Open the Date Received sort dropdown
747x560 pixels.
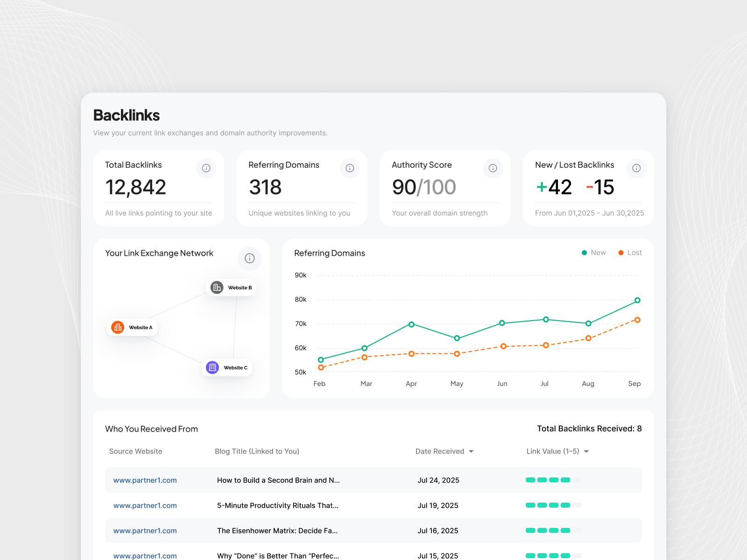(444, 451)
